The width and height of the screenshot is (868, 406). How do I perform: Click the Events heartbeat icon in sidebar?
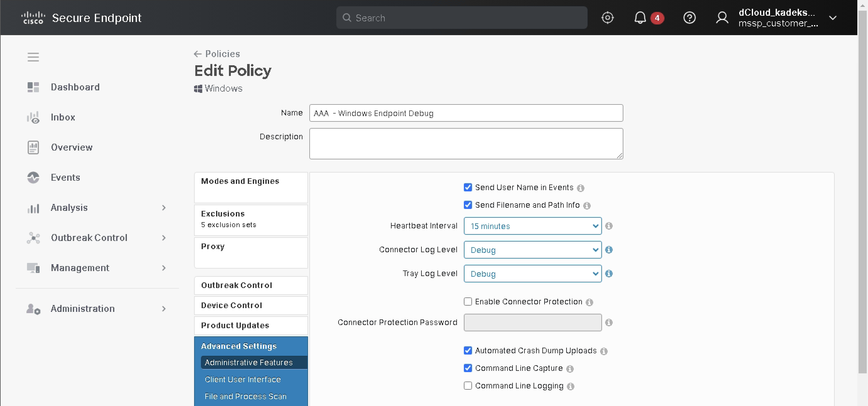(33, 177)
